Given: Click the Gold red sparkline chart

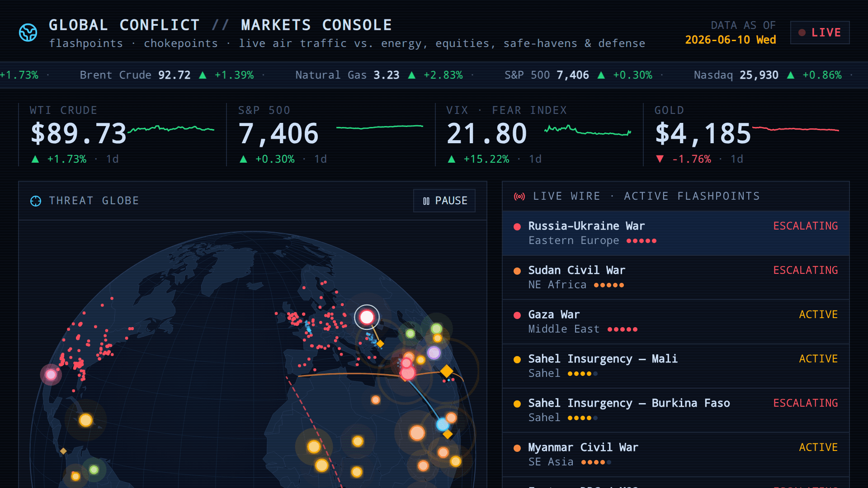Looking at the screenshot, I should point(796,129).
